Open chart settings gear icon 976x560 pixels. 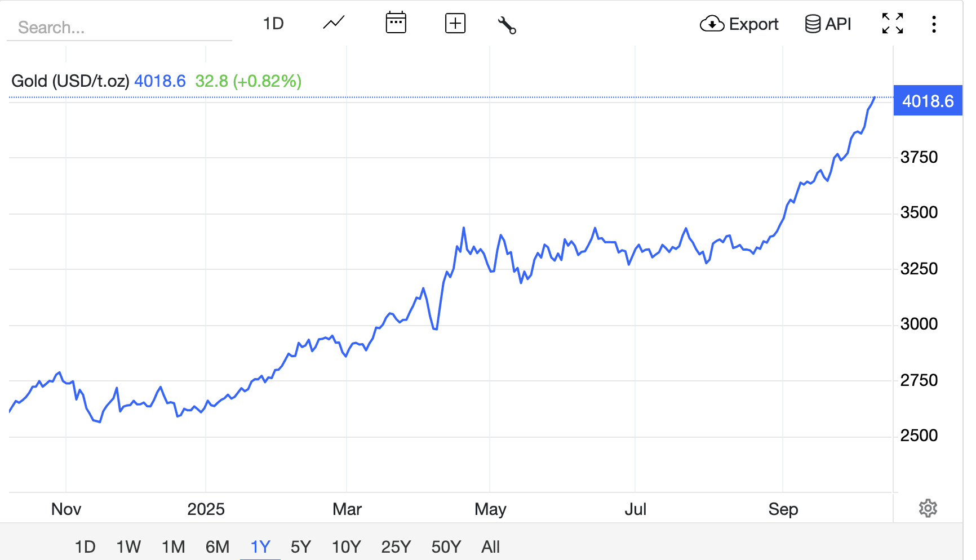[928, 508]
